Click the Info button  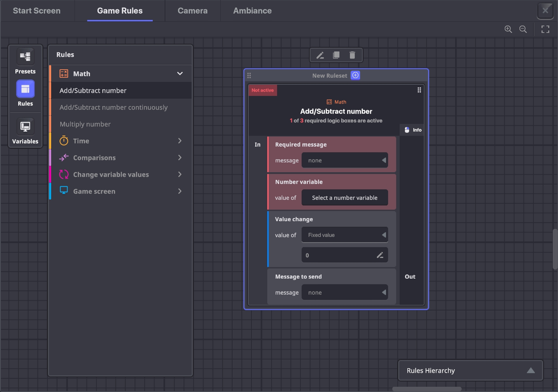click(413, 130)
